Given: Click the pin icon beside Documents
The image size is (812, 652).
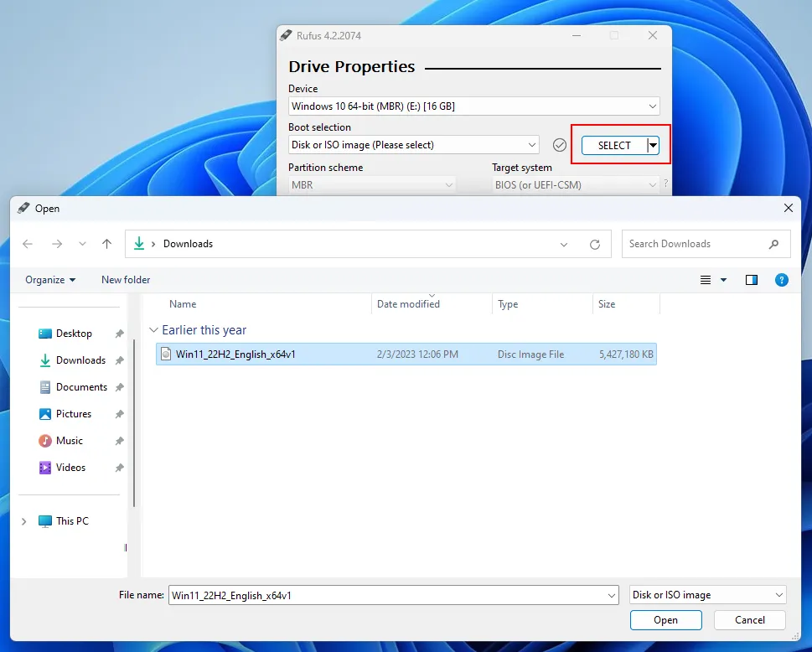Looking at the screenshot, I should click(x=120, y=387).
